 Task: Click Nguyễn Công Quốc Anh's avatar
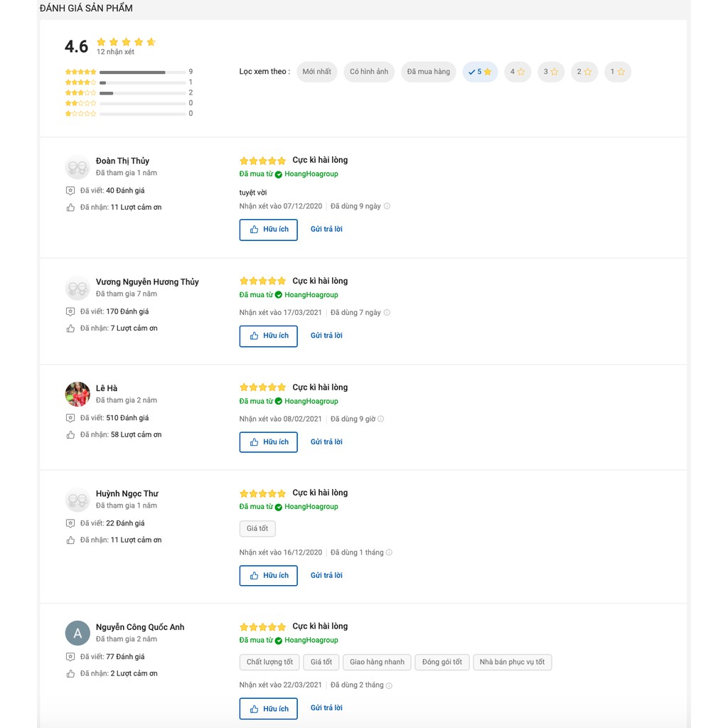(x=77, y=633)
